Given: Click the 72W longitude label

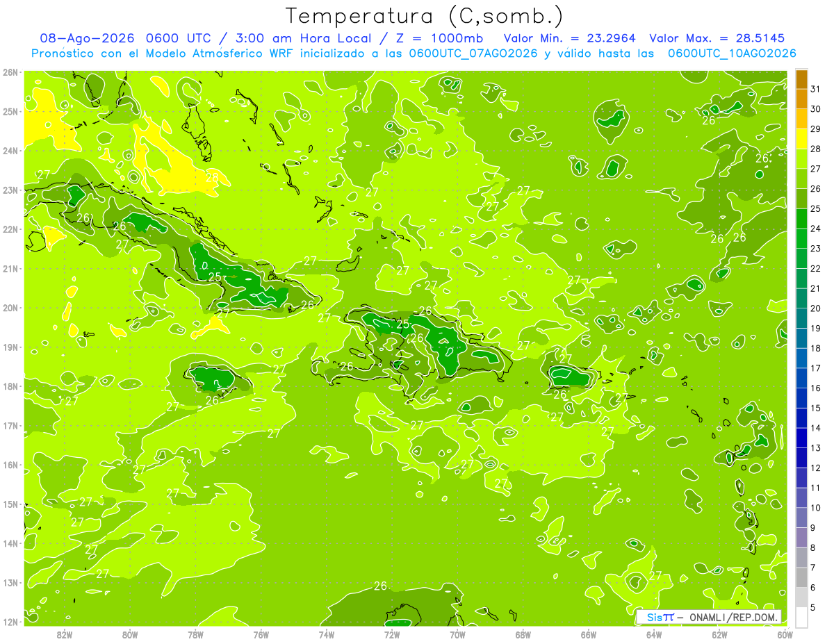Looking at the screenshot, I should tap(392, 634).
